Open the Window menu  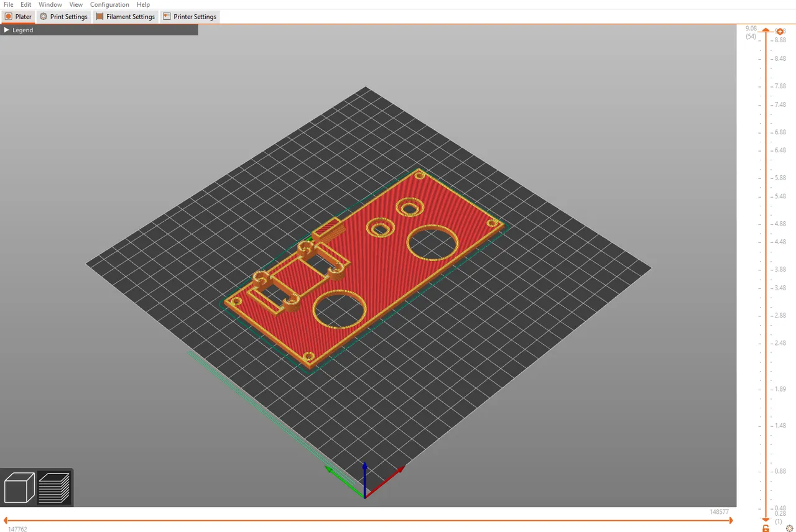click(x=50, y=4)
